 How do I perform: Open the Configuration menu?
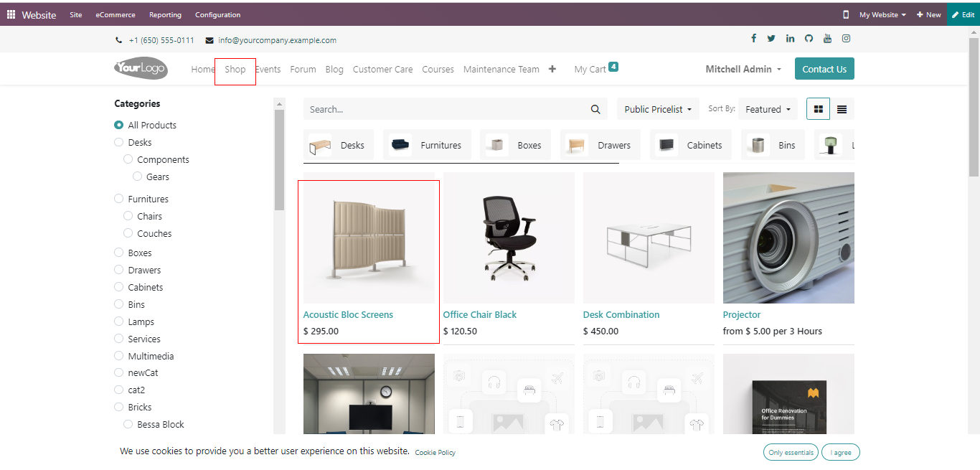tap(217, 14)
